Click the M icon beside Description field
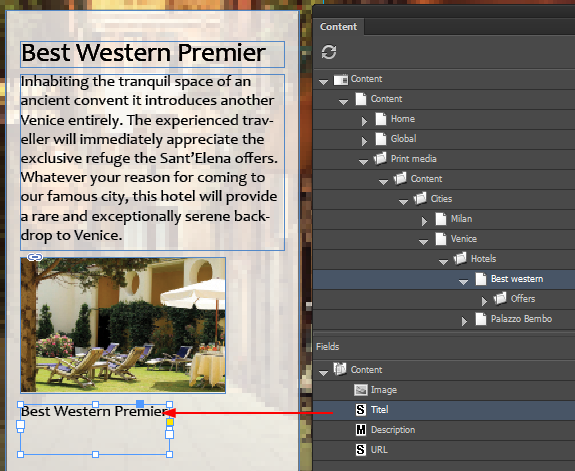Viewport: 575px width, 471px height. tap(360, 430)
